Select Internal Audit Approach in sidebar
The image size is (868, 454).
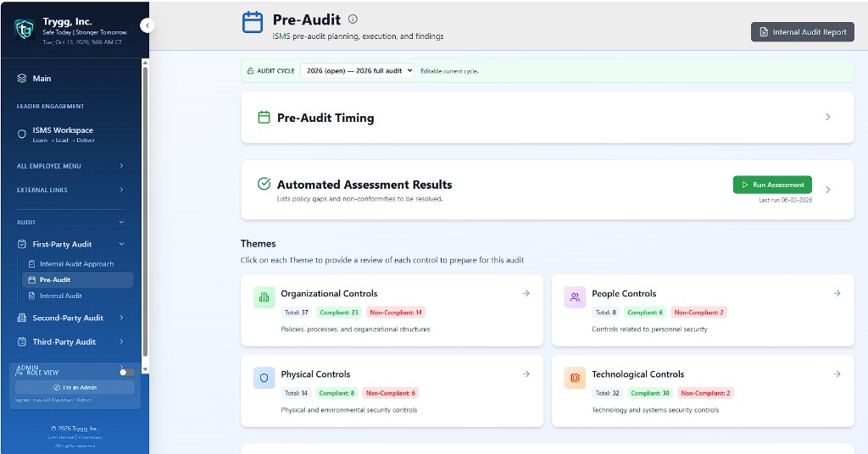[x=77, y=263]
